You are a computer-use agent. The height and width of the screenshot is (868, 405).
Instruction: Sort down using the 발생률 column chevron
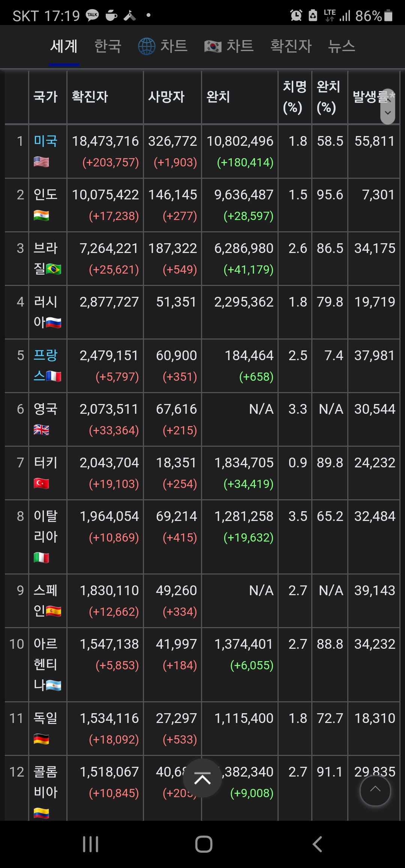(388, 113)
